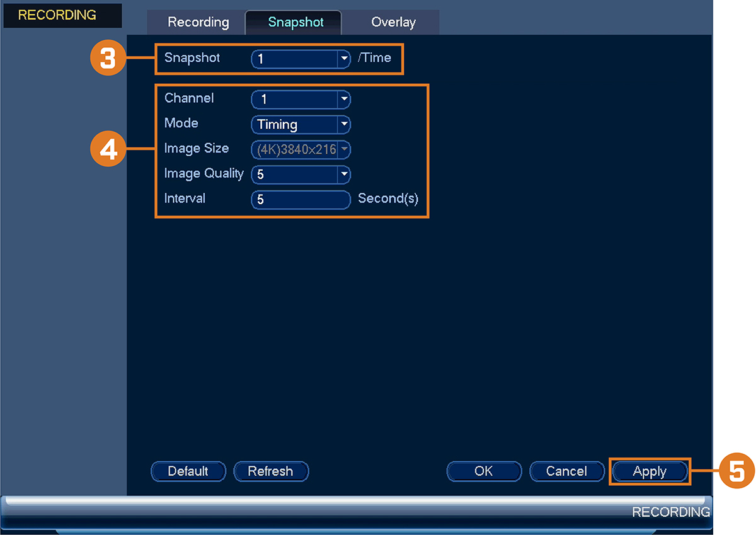The height and width of the screenshot is (535, 756).
Task: Click the RECORDING label in bottom bar
Action: pos(671,512)
